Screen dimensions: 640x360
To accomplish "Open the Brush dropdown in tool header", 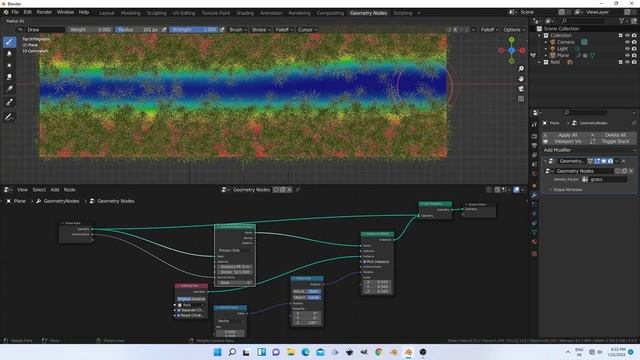I will point(238,29).
